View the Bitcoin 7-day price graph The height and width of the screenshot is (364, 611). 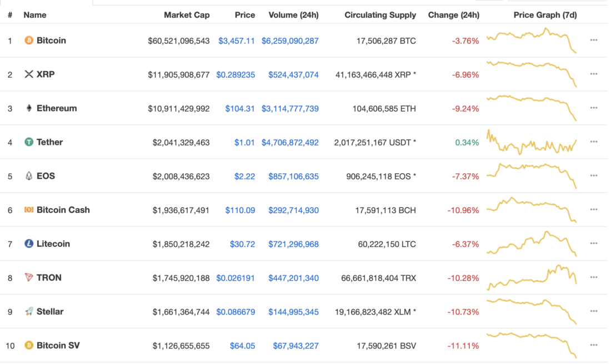(532, 41)
